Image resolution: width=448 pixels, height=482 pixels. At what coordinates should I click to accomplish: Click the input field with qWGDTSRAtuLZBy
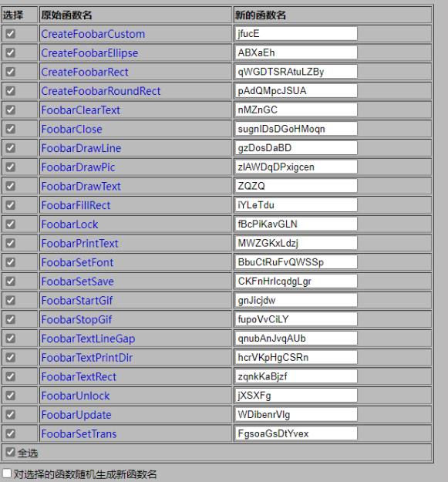pyautogui.click(x=296, y=72)
